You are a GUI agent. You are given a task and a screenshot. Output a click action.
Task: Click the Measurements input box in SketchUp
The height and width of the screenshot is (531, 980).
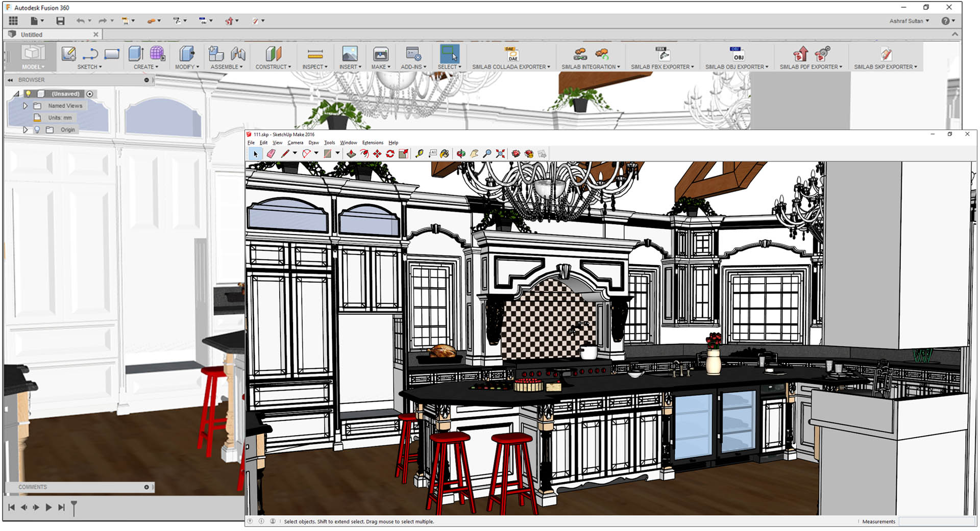pyautogui.click(x=936, y=521)
